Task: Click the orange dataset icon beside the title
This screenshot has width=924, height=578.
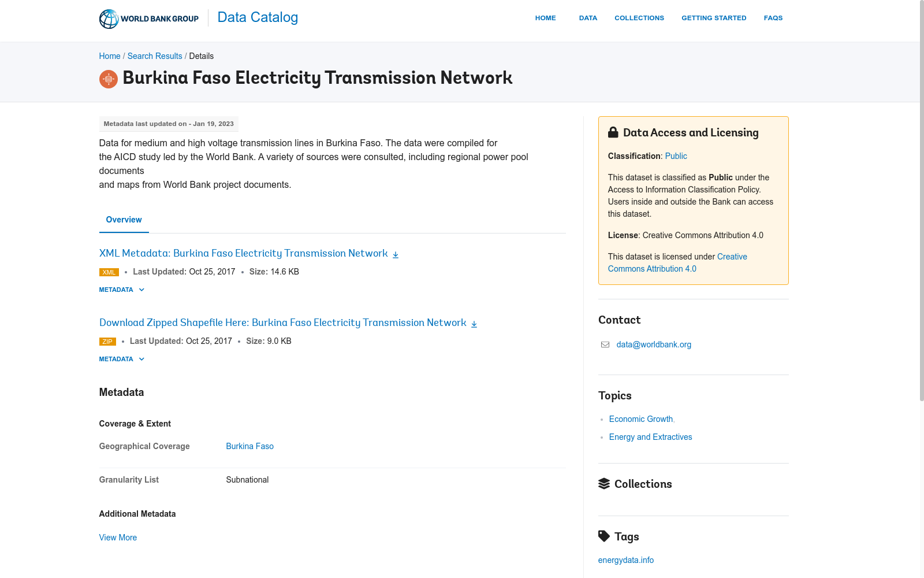Action: pos(109,79)
